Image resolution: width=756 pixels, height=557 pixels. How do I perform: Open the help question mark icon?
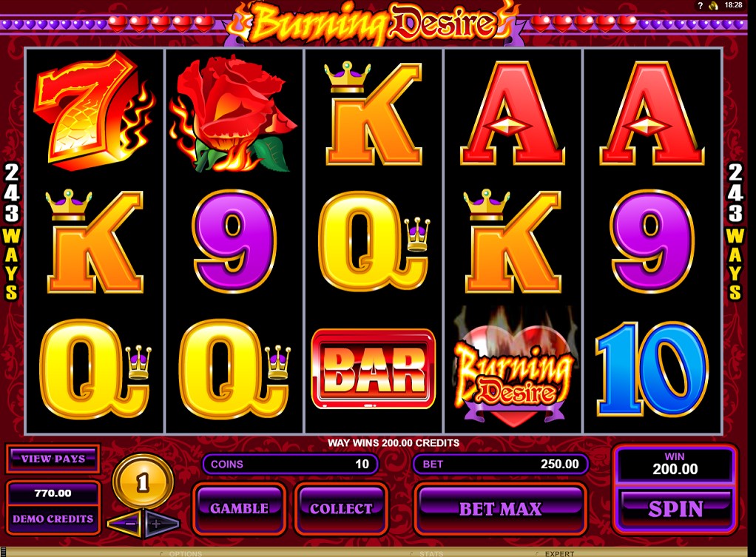[x=700, y=5]
